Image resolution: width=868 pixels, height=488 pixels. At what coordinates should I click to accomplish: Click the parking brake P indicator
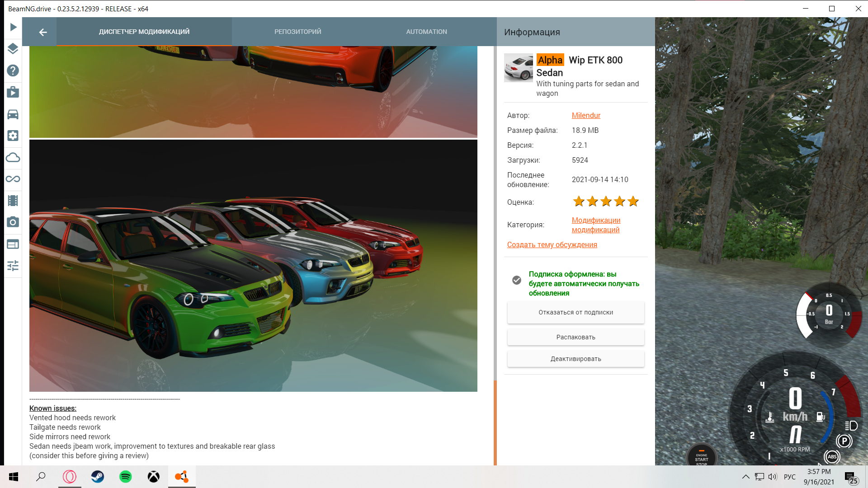point(844,441)
